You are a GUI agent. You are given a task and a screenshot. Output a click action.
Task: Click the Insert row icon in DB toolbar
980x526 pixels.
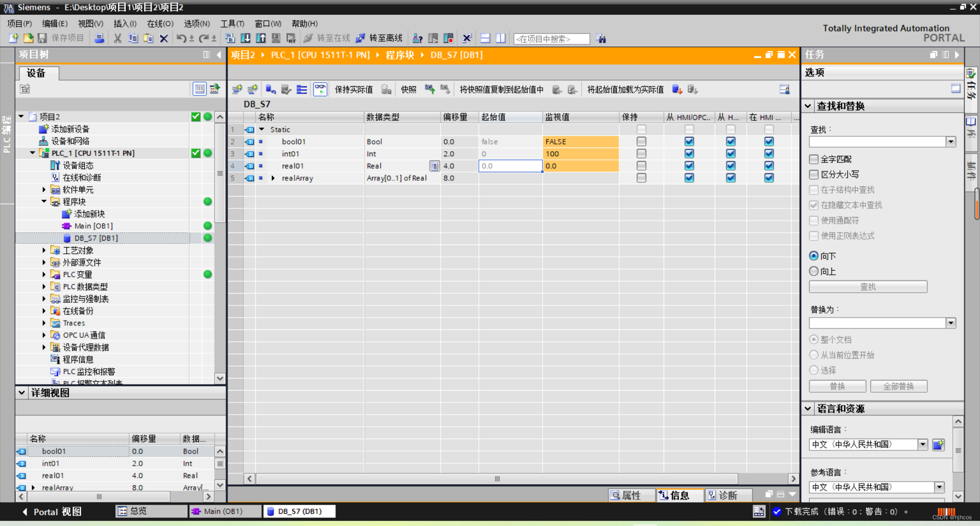[x=237, y=89]
